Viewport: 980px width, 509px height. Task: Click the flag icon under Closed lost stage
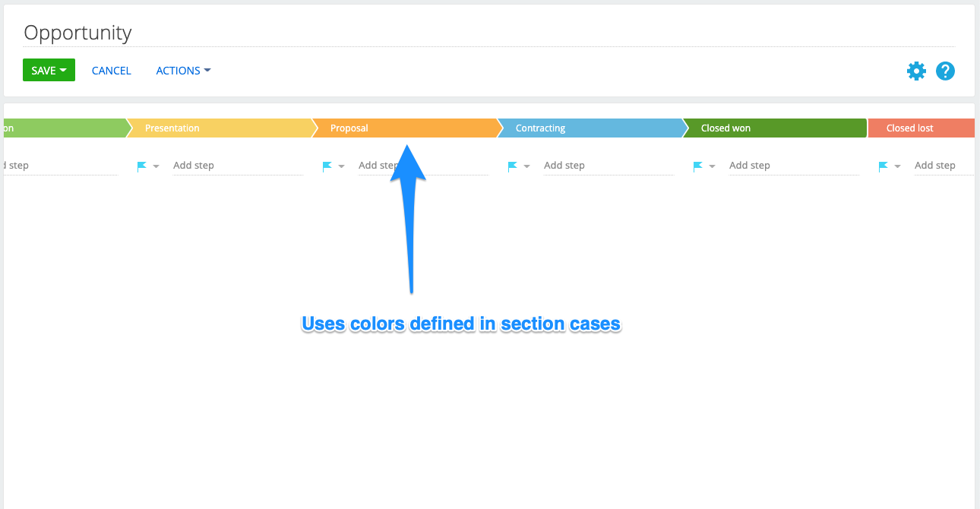(x=882, y=165)
